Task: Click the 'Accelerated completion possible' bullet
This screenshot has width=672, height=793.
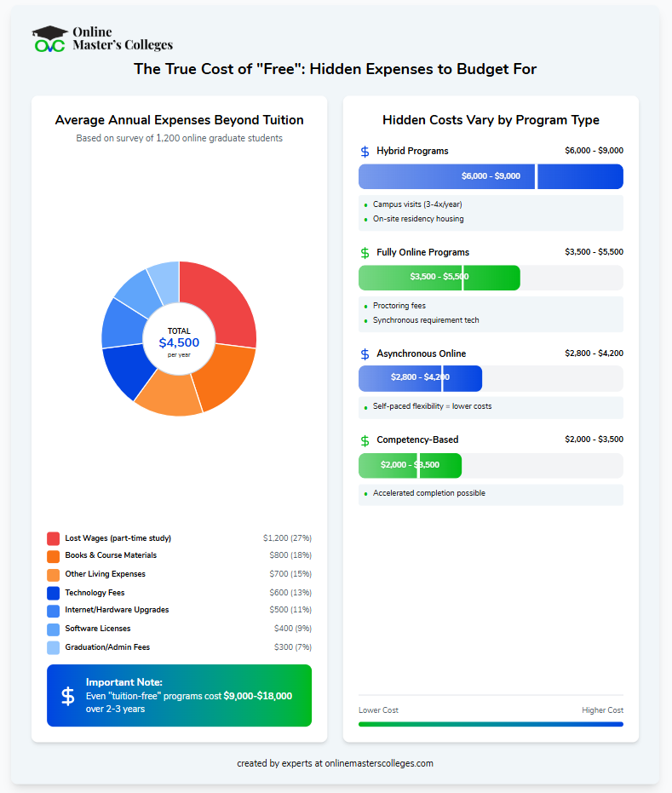Action: point(428,493)
